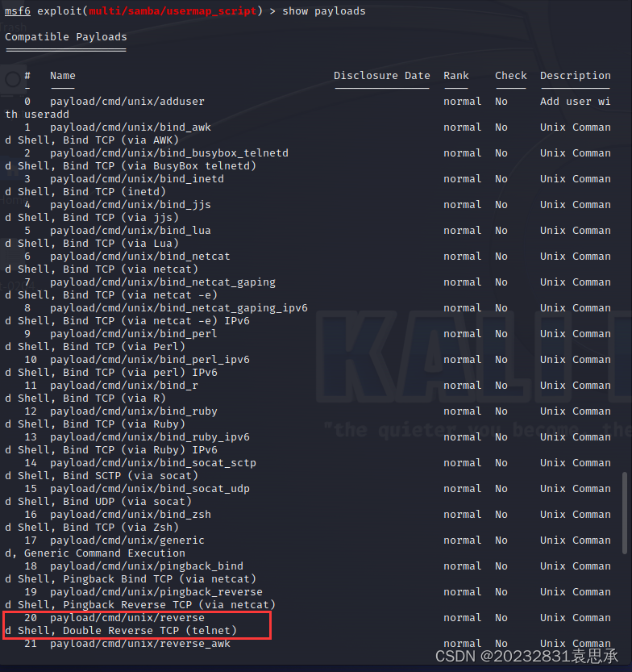Click 'Shell, Pingback Bind TCP (via netcat)' text
Screen dimensions: 632x672
click(x=136, y=579)
